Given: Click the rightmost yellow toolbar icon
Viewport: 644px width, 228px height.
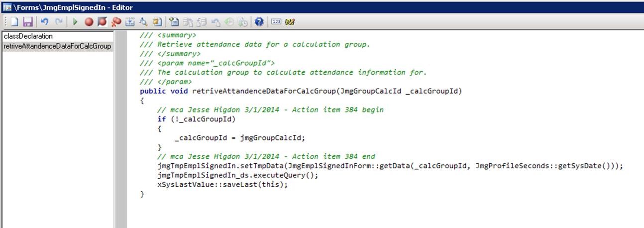Looking at the screenshot, I should (290, 22).
